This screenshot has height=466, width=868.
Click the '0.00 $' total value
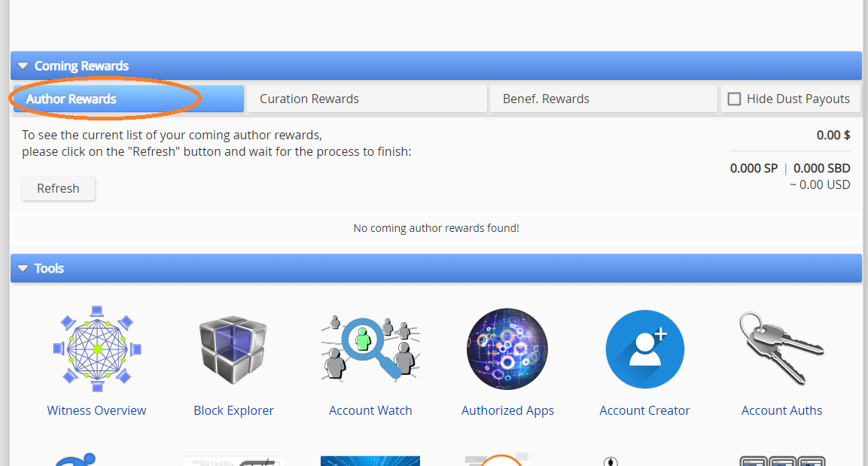(833, 135)
